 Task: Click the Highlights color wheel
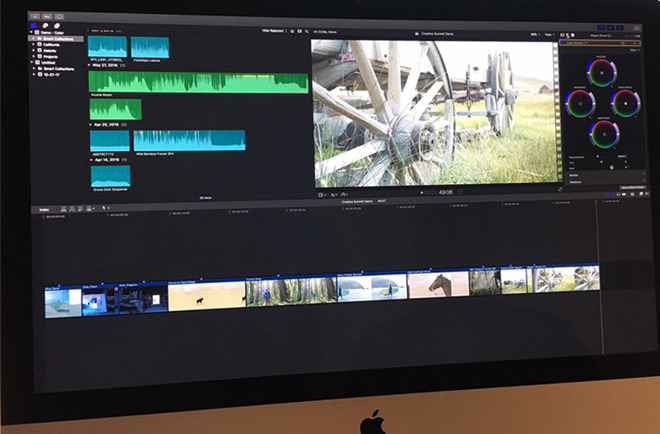tap(627, 103)
